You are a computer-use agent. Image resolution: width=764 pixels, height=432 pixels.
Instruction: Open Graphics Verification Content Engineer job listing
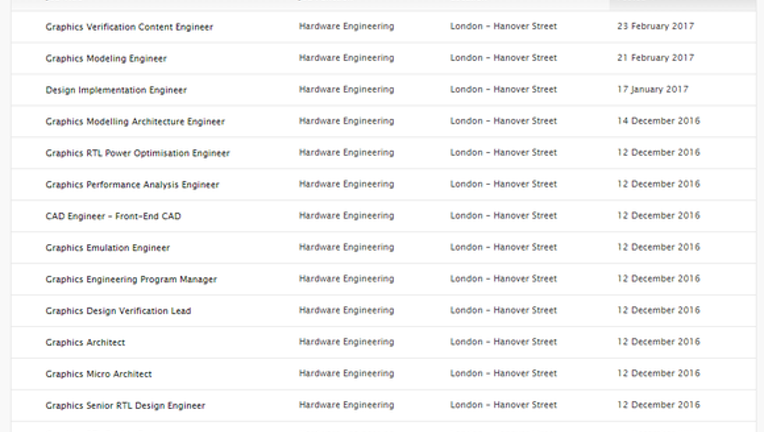pyautogui.click(x=129, y=27)
